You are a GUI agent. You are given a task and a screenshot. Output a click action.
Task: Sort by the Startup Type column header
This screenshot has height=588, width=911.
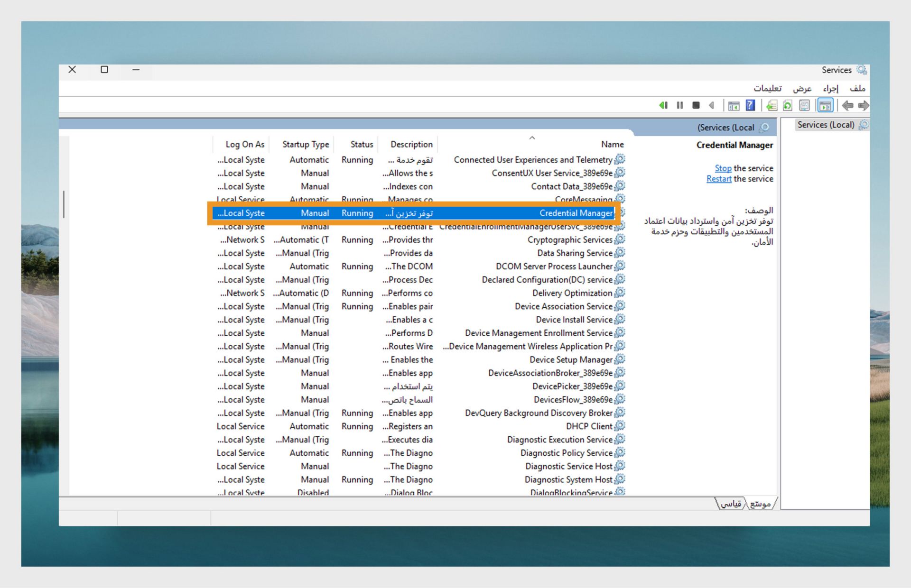tap(305, 144)
